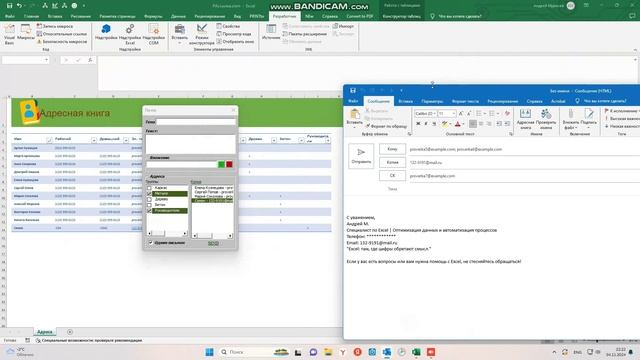Open the Excel Файл menu
The image size is (640, 360).
9,16
